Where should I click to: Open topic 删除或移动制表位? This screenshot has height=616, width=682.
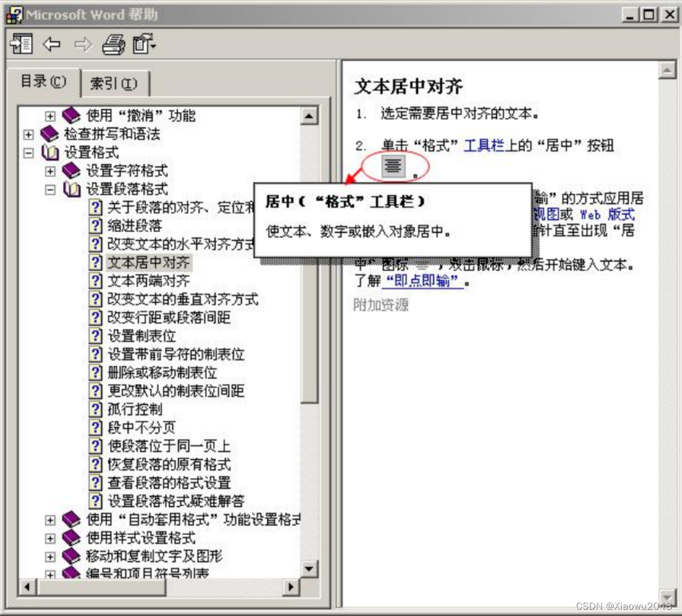(162, 372)
